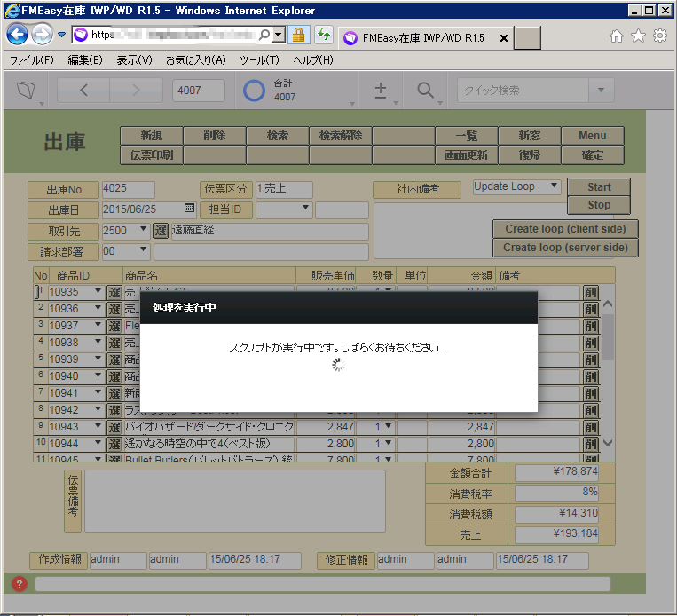Click Create loop (server side) button
Screen dimensions: 677x616
click(x=565, y=248)
